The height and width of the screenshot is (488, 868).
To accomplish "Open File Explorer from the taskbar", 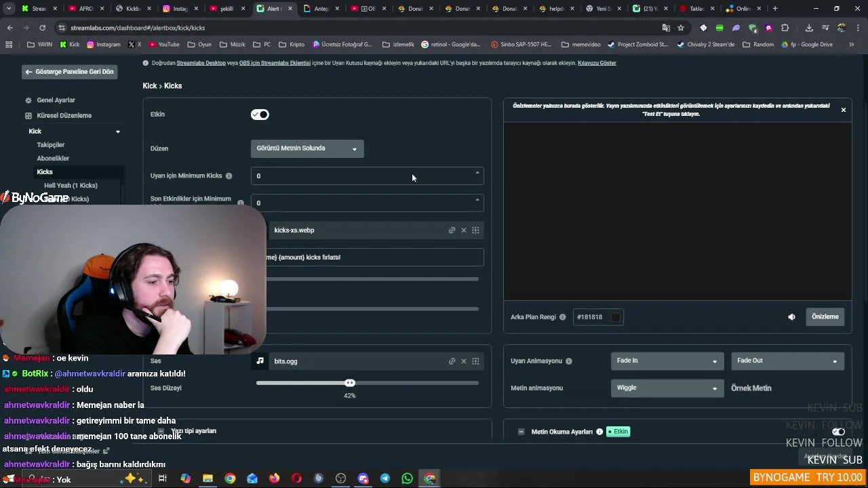I will pyautogui.click(x=208, y=479).
